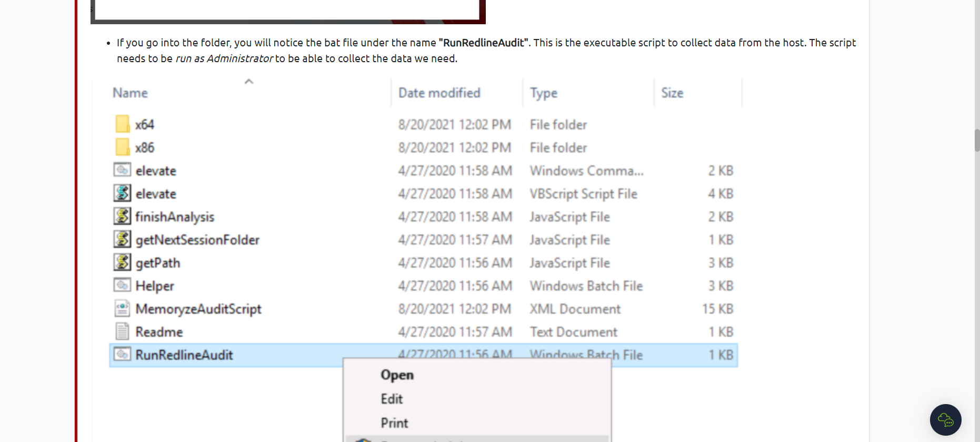Click the x64 folder icon

[x=122, y=124]
